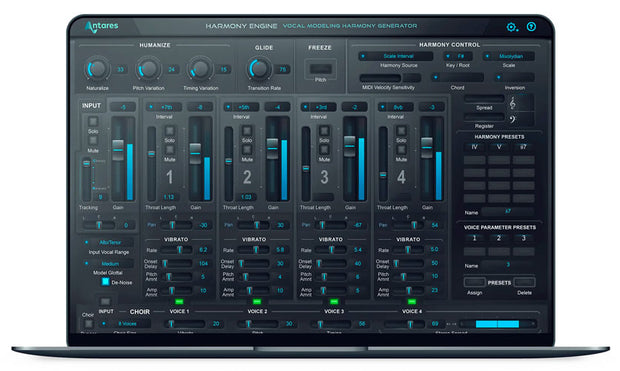The image size is (620, 371).
Task: Click the Voice Parameter Presets Name field
Action: pyautogui.click(x=508, y=265)
